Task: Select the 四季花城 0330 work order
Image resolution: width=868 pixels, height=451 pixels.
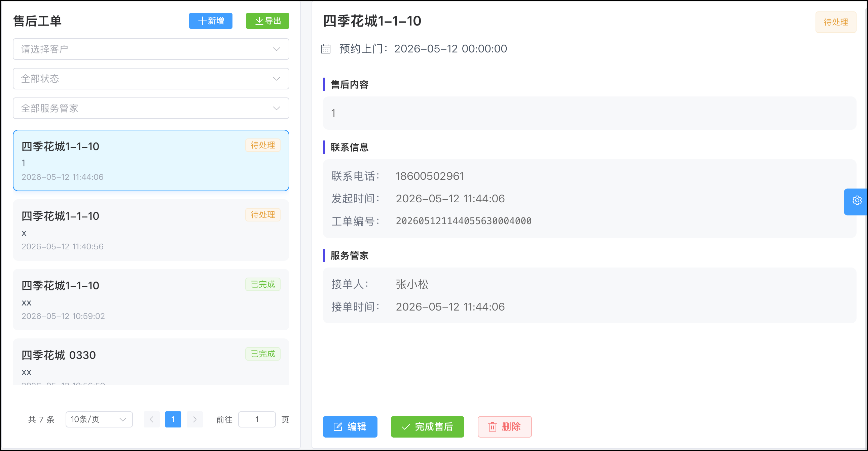Action: pos(151,362)
